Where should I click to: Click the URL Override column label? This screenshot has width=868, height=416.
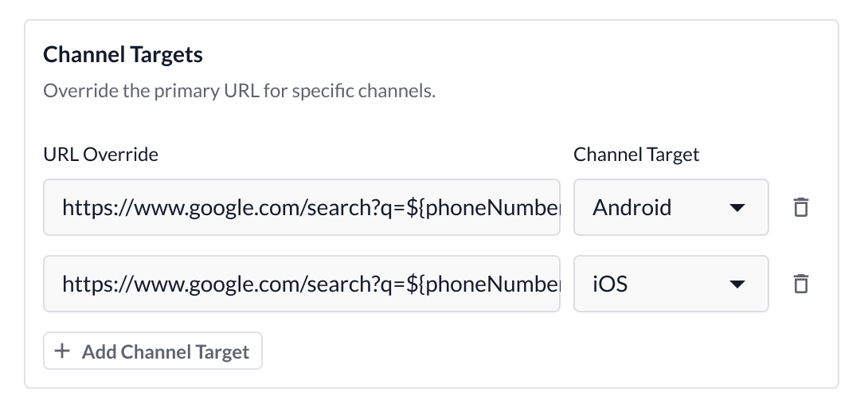(100, 154)
